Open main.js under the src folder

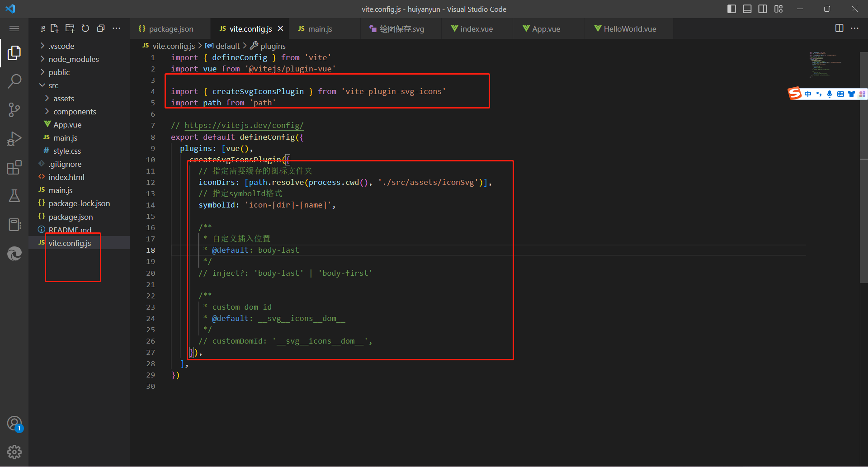[79, 138]
